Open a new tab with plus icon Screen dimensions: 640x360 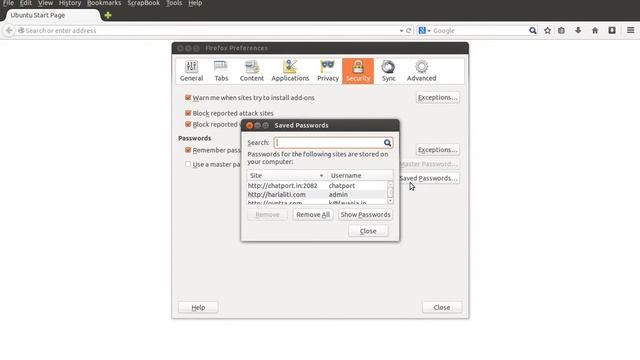click(108, 15)
